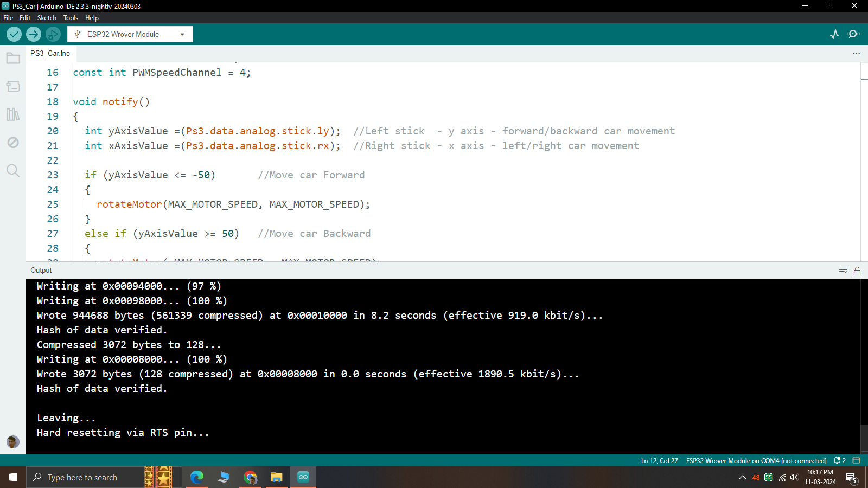
Task: Click ESP32 Wrover Module on COM4 status
Action: (x=756, y=461)
